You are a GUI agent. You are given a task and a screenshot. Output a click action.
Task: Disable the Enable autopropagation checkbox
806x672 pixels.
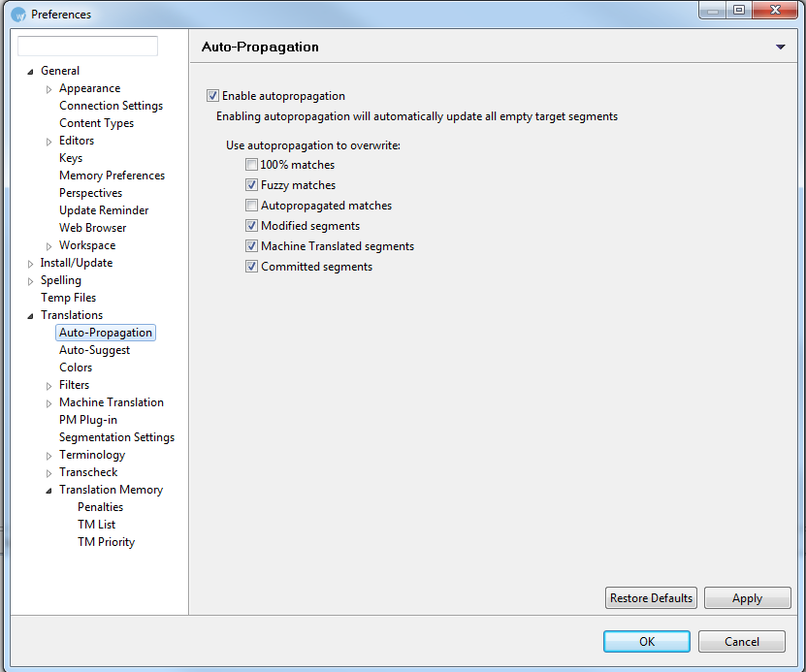(212, 96)
